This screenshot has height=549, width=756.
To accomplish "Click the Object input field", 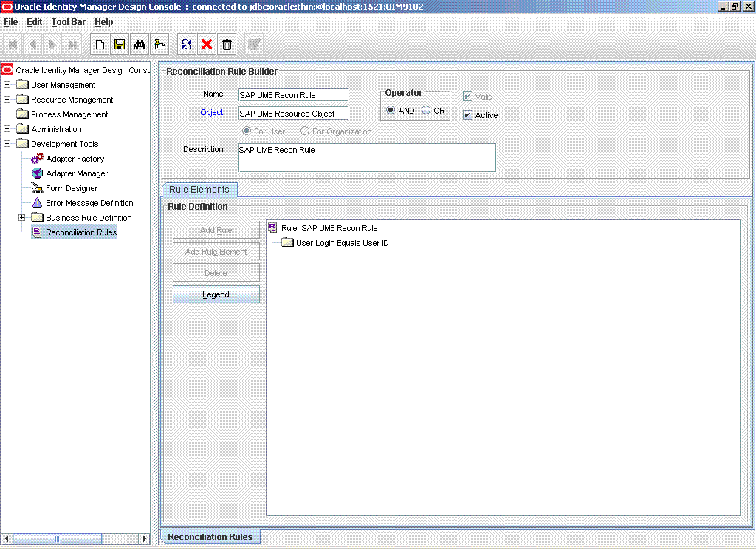I will pyautogui.click(x=293, y=113).
